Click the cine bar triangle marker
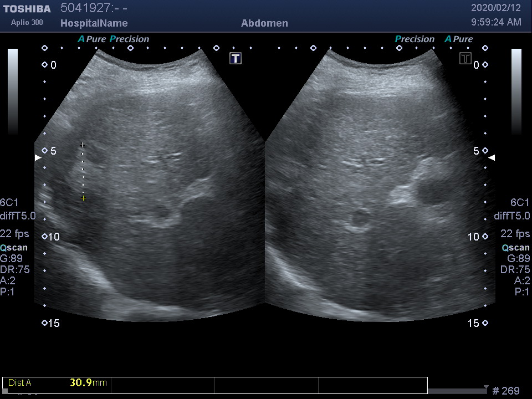This screenshot has width=532, height=399. pyautogui.click(x=486, y=387)
